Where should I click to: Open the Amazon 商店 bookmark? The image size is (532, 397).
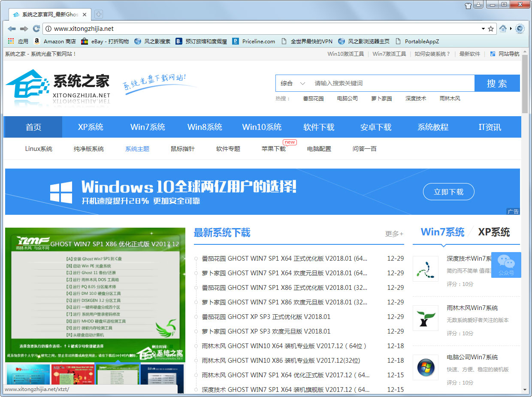54,42
